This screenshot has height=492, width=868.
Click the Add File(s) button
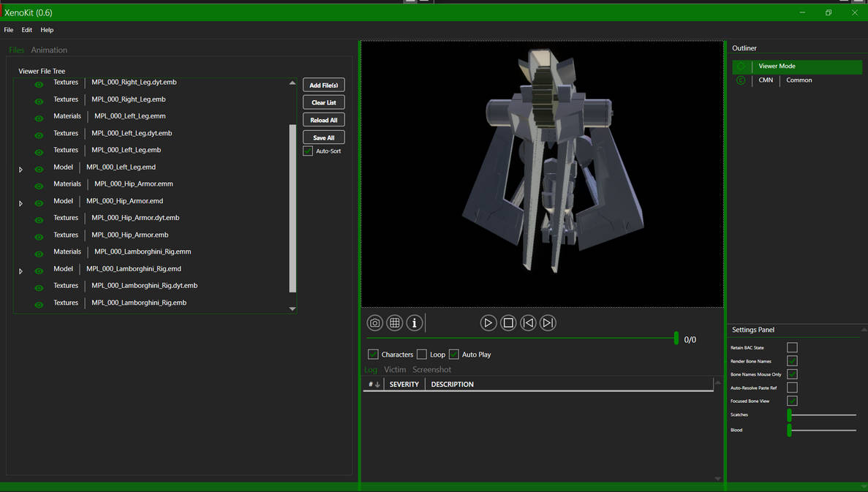[x=324, y=86]
